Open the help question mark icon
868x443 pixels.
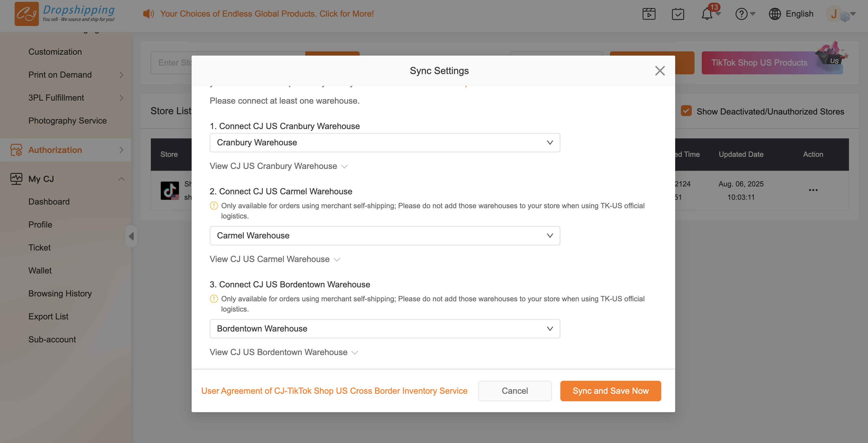pyautogui.click(x=741, y=14)
